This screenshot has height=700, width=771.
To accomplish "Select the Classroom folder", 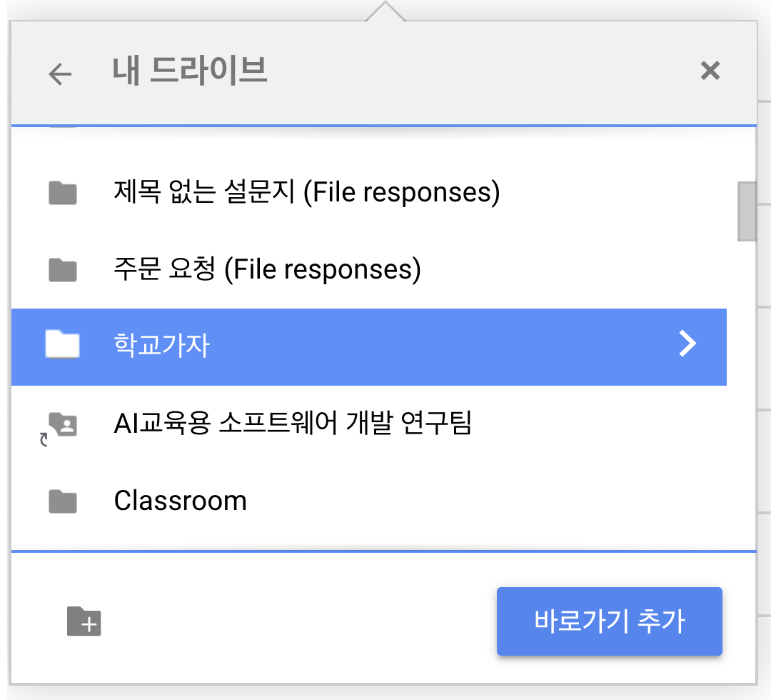I will point(369,501).
